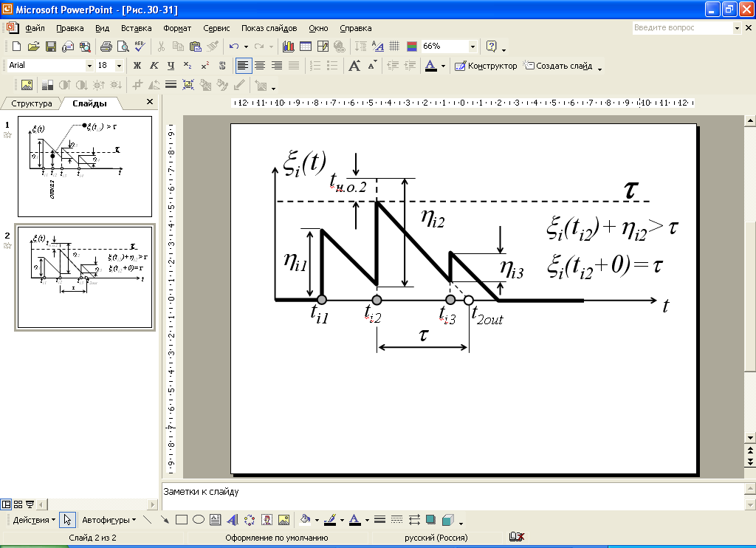756x548 pixels.
Task: Select the Arrow drawing tool
Action: point(165,520)
